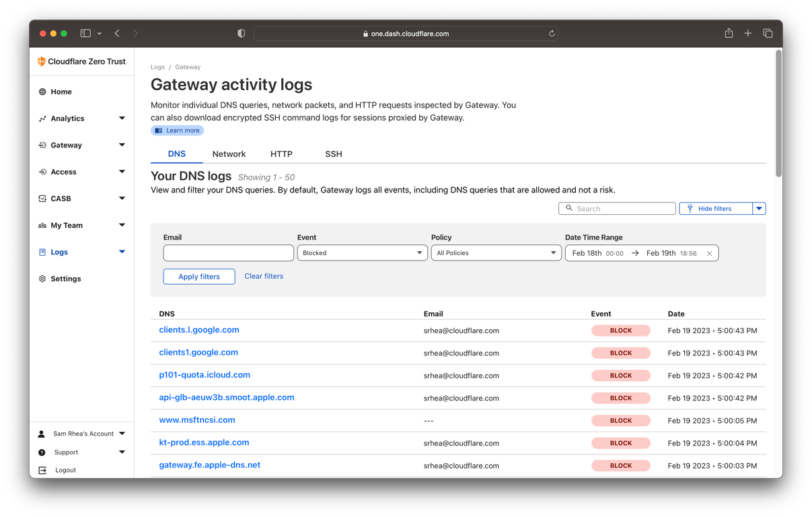The height and width of the screenshot is (517, 812).
Task: Click the Feb 19th end date
Action: coord(661,253)
